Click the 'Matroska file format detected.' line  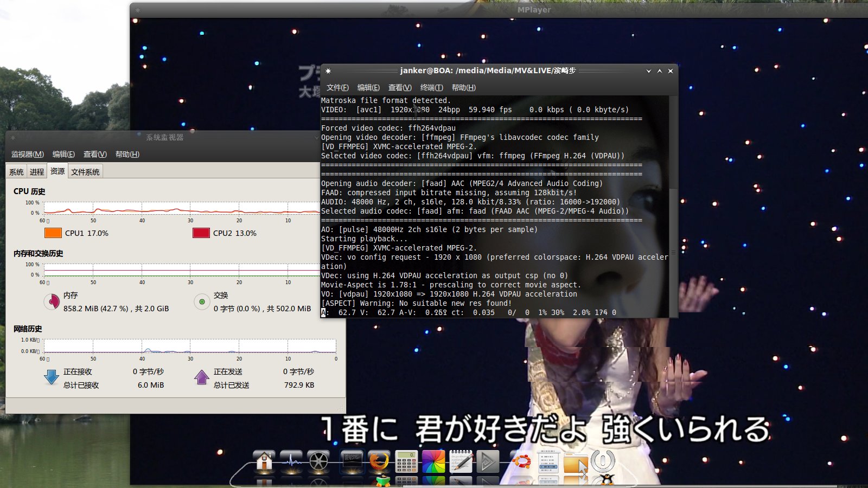click(x=386, y=100)
